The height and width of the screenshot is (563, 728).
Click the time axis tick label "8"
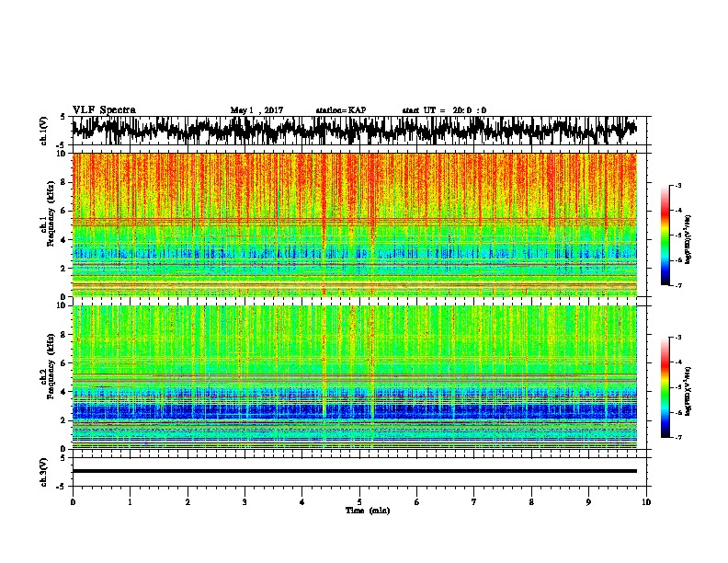531,502
